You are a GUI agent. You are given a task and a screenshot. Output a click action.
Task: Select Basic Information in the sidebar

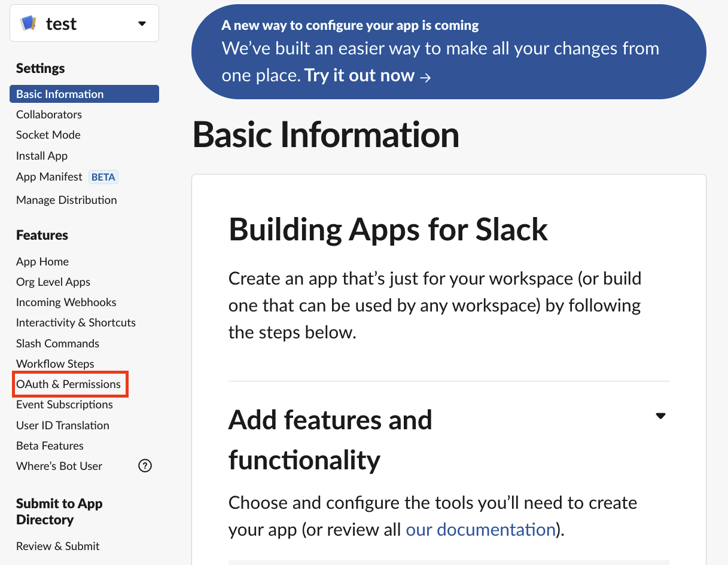(84, 94)
